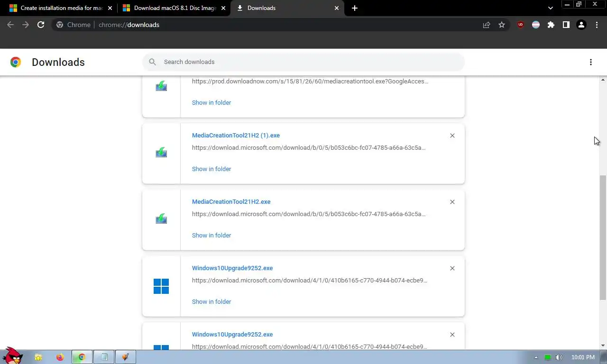Open the Extensions puzzle menu
607x364 pixels.
[551, 25]
